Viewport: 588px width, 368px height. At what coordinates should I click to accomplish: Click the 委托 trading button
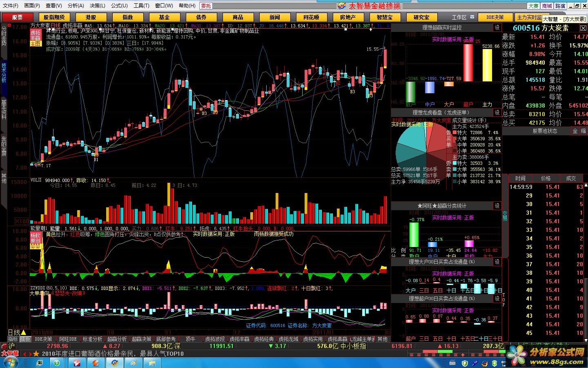[206, 6]
